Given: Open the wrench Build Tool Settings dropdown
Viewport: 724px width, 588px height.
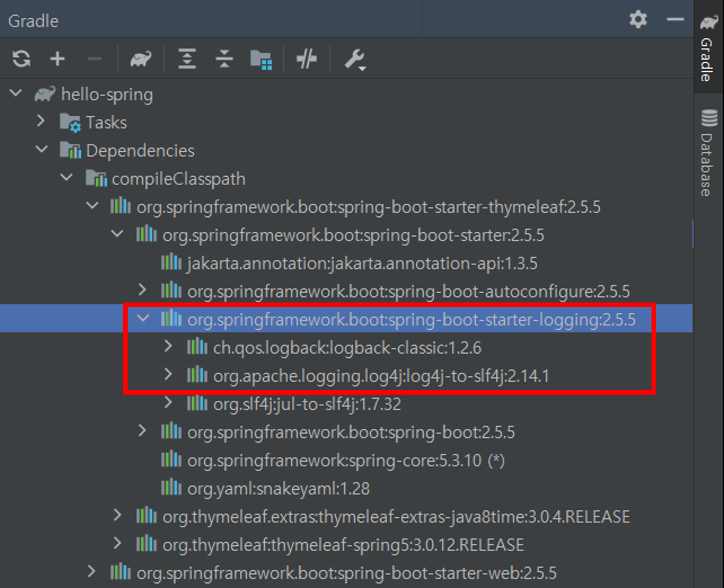Looking at the screenshot, I should [x=355, y=59].
